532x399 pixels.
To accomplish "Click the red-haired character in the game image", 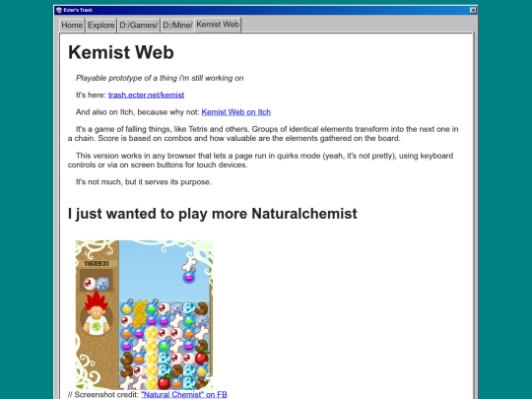I will [x=97, y=313].
